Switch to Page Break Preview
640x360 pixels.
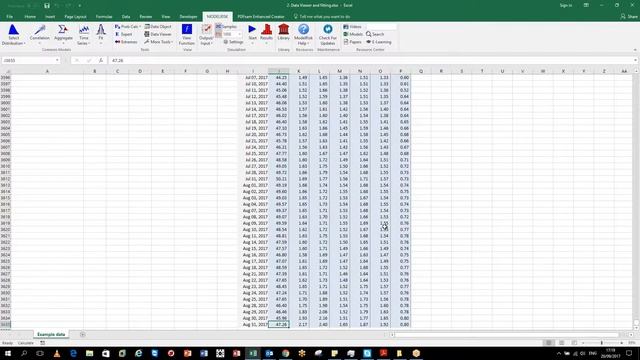pos(574,343)
